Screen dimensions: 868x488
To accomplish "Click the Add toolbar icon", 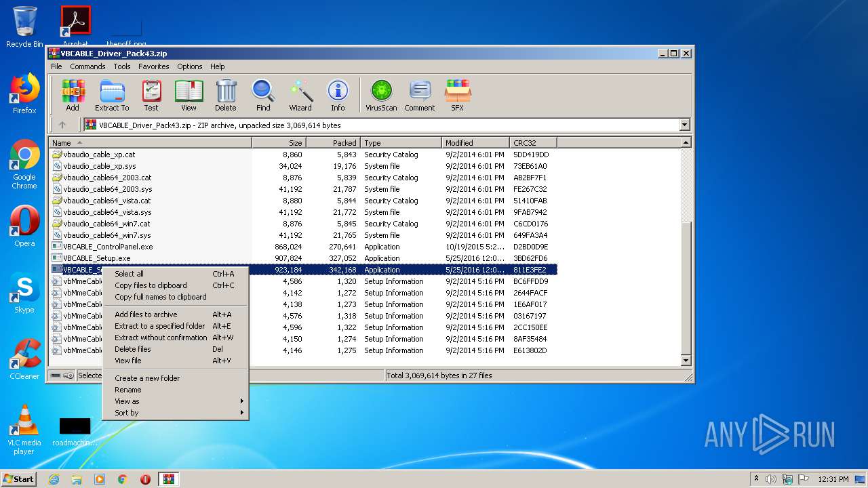I will 73,95.
